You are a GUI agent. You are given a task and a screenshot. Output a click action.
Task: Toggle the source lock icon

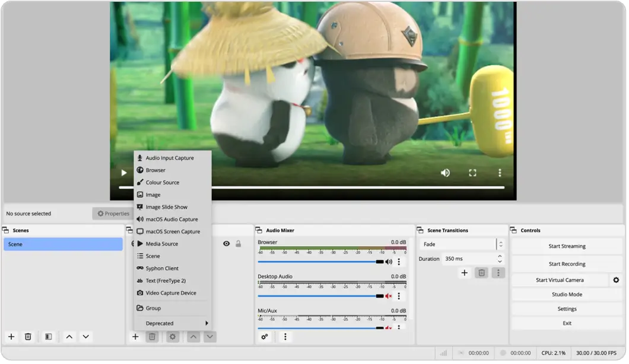click(239, 244)
